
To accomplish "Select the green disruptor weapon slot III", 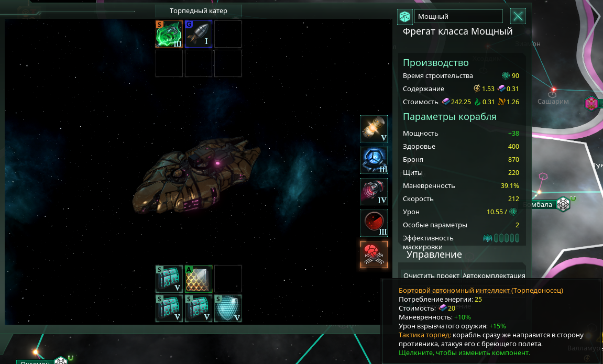I will pos(169,34).
